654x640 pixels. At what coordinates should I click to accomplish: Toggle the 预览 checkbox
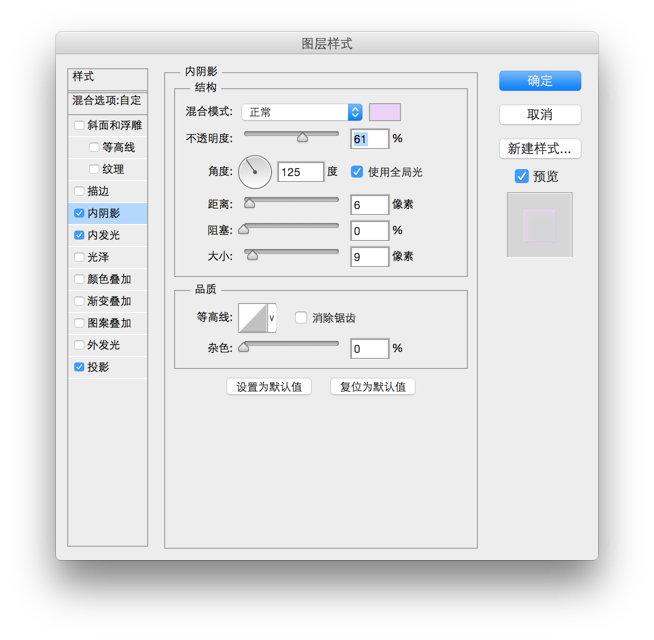[x=521, y=176]
